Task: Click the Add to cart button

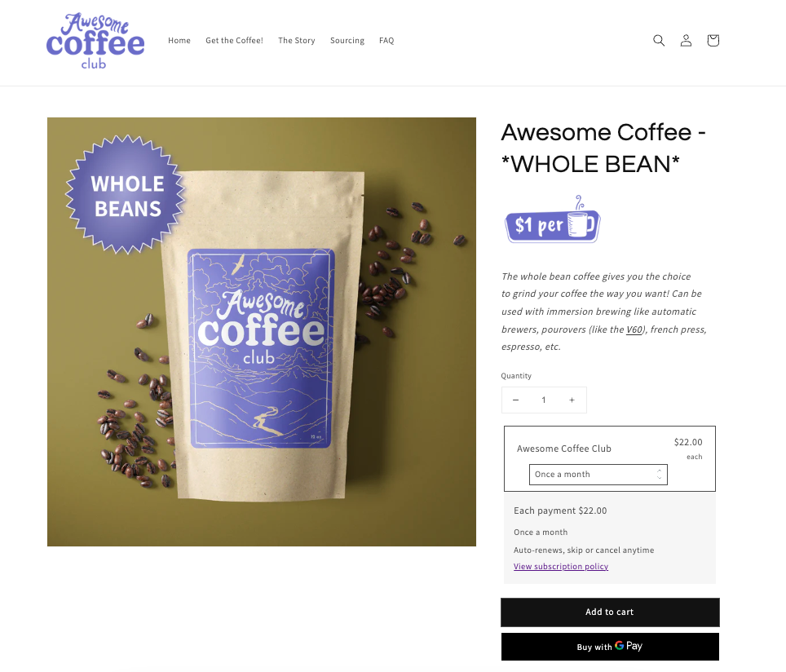Action: [x=610, y=612]
